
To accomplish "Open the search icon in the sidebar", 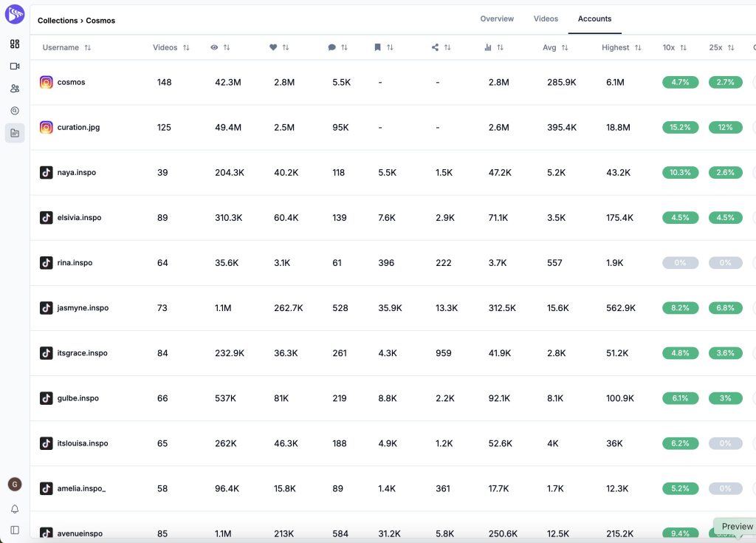I will (15, 111).
